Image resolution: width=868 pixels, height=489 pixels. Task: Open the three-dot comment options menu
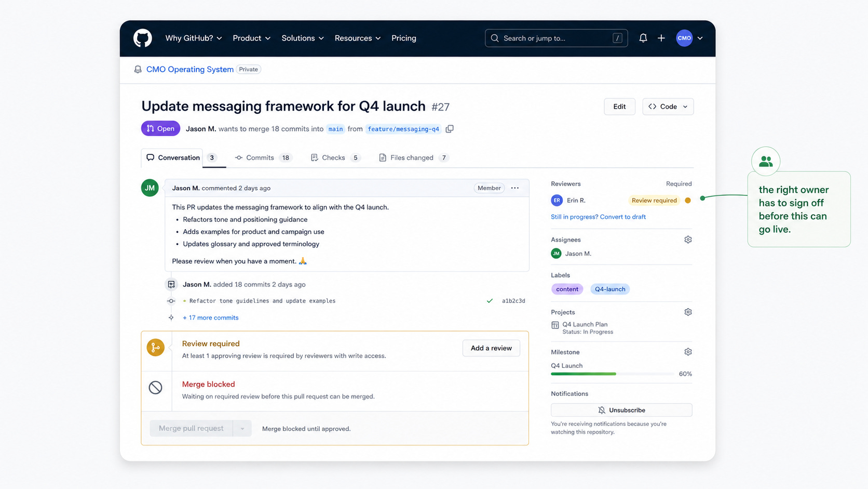click(x=514, y=188)
